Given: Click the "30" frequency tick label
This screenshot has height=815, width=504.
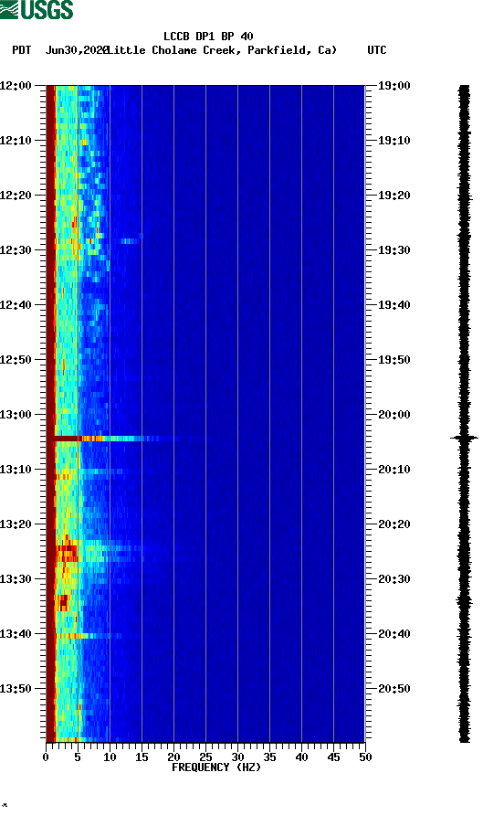Looking at the screenshot, I should click(x=237, y=757).
